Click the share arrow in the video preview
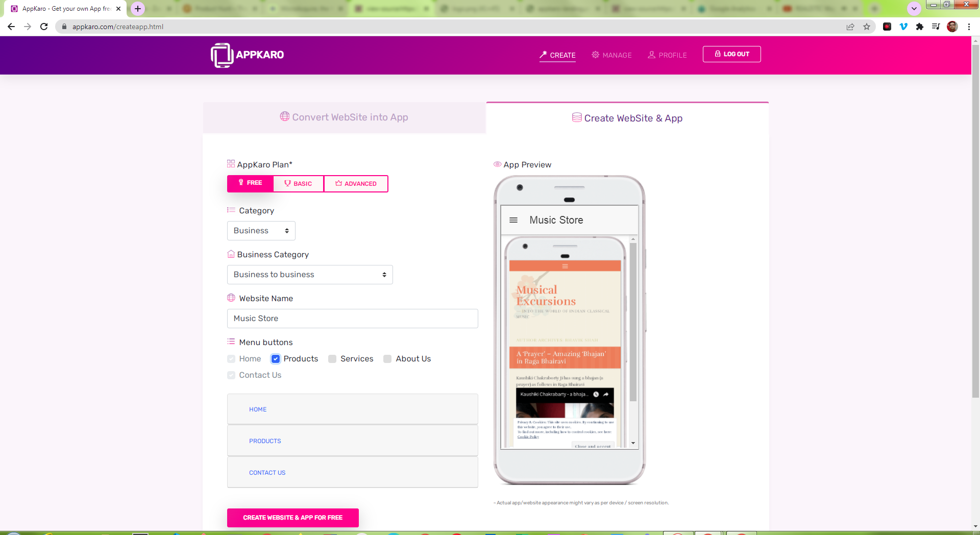 pyautogui.click(x=605, y=395)
